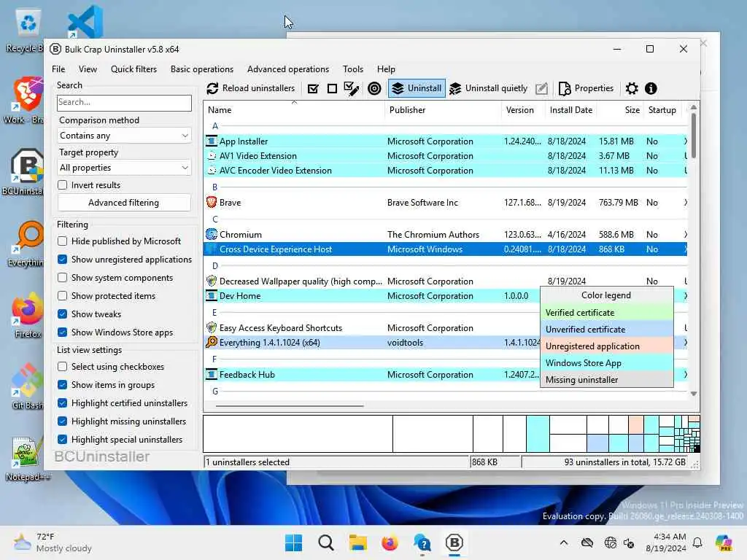Viewport: 747px width, 560px height.
Task: Open File Explorer from the taskbar
Action: [357, 542]
